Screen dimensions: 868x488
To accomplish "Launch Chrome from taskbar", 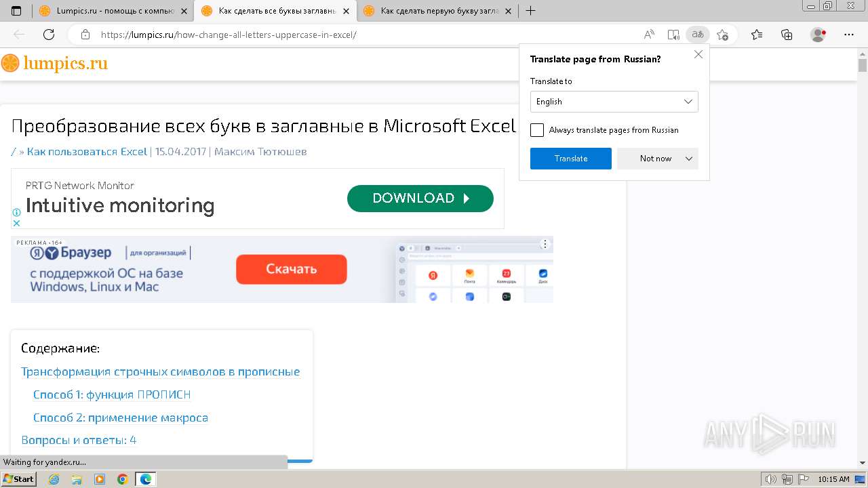I will [123, 479].
